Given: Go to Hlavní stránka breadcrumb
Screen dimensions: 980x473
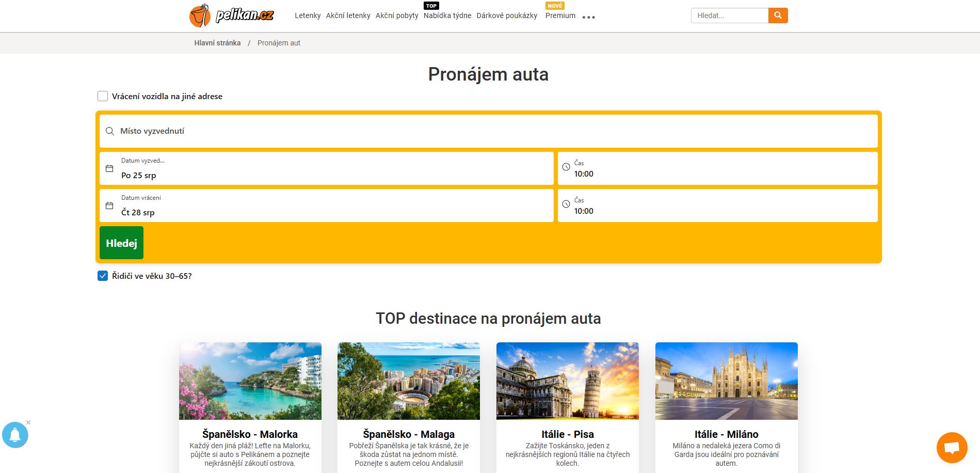Looking at the screenshot, I should [x=217, y=43].
